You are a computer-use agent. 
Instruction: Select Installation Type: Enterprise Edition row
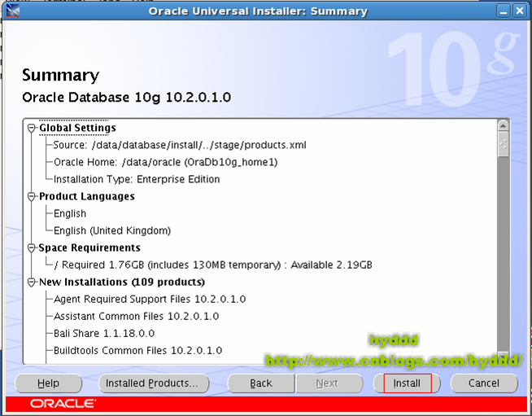coord(137,179)
